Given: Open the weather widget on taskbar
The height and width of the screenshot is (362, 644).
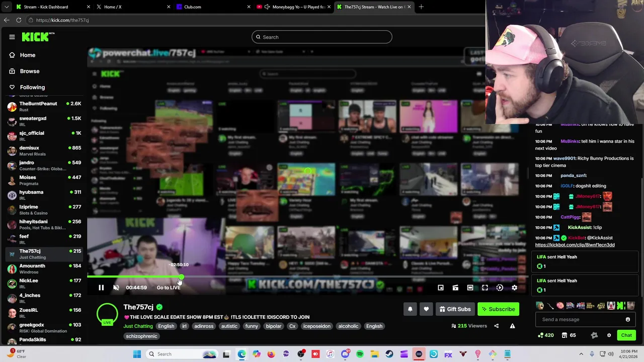Looking at the screenshot, I should coord(16,353).
